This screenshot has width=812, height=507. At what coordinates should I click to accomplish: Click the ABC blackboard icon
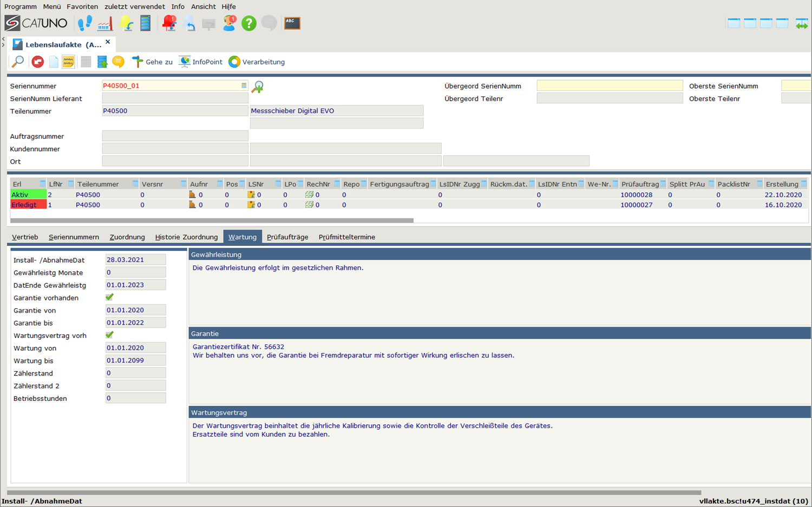click(292, 23)
